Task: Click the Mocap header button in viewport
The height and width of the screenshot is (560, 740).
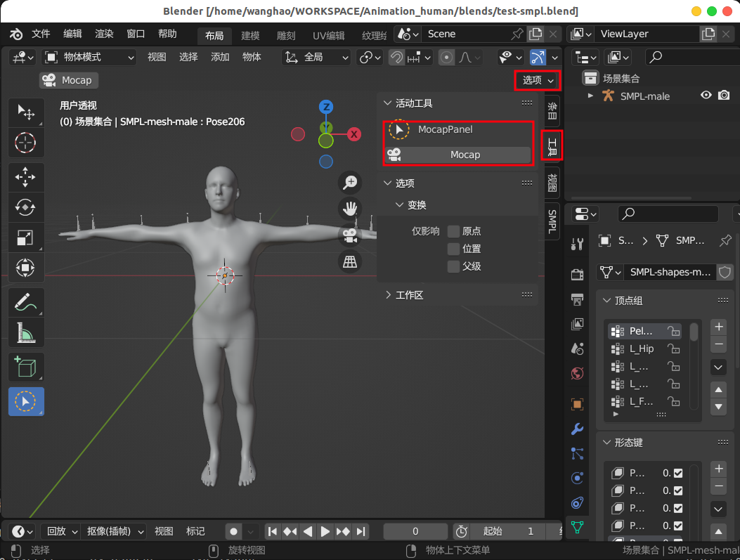Action: coord(69,80)
